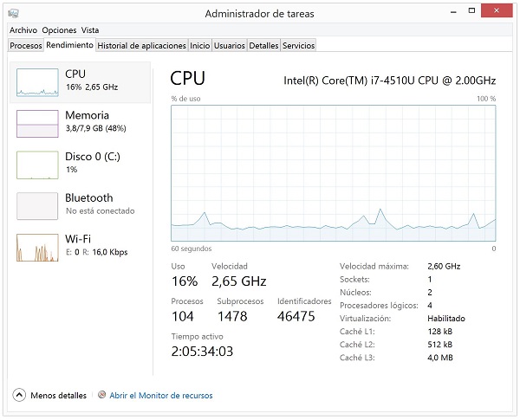Open the Servicios tab
Screen dimensions: 520x420
coord(299,45)
